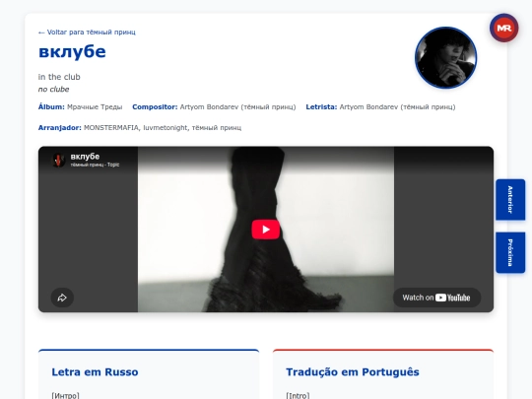This screenshot has height=399, width=532.
Task: Click the вклубе video title link
Action: click(85, 157)
